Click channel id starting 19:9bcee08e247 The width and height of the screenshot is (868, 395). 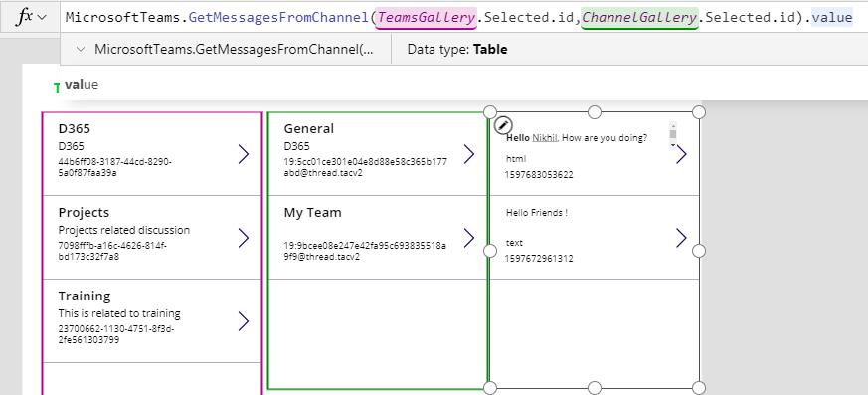pos(365,251)
